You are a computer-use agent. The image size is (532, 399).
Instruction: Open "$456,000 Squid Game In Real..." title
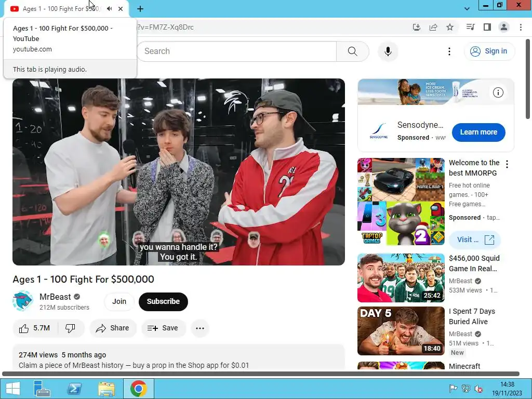[x=474, y=263]
